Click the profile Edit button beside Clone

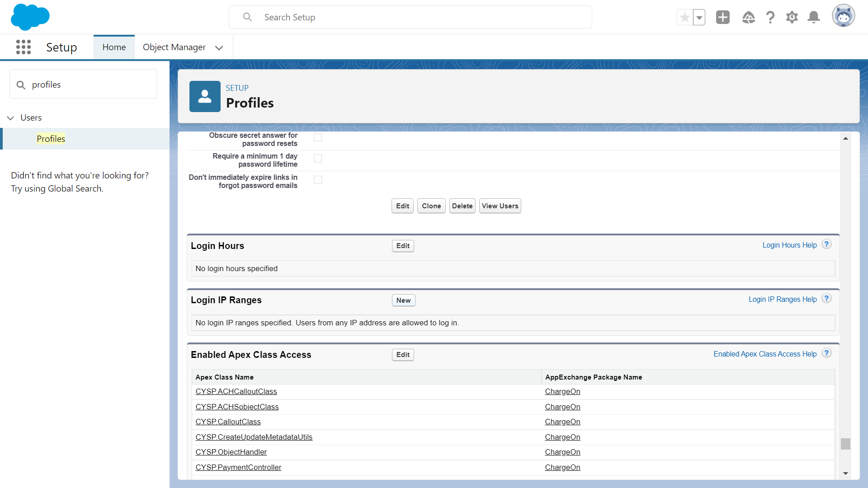(x=402, y=206)
